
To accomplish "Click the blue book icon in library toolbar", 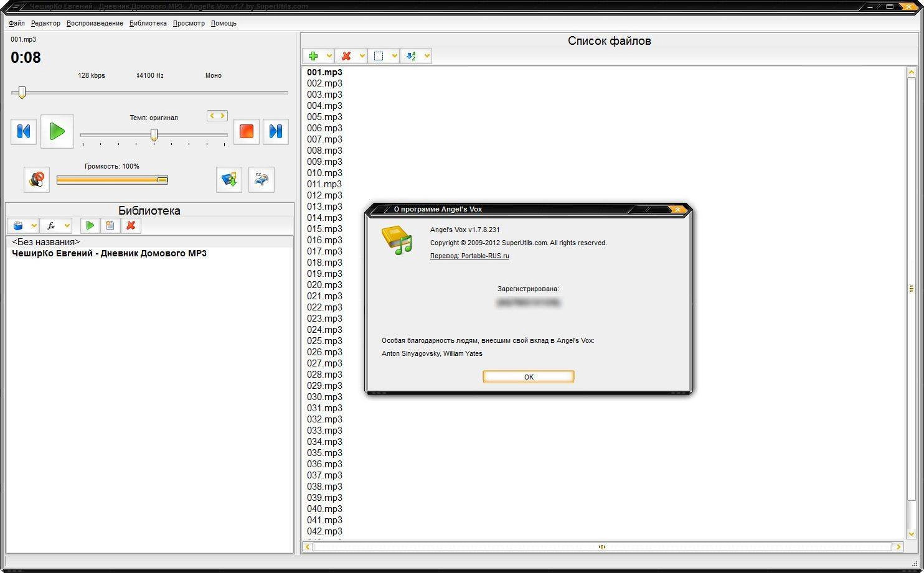I will pos(18,226).
